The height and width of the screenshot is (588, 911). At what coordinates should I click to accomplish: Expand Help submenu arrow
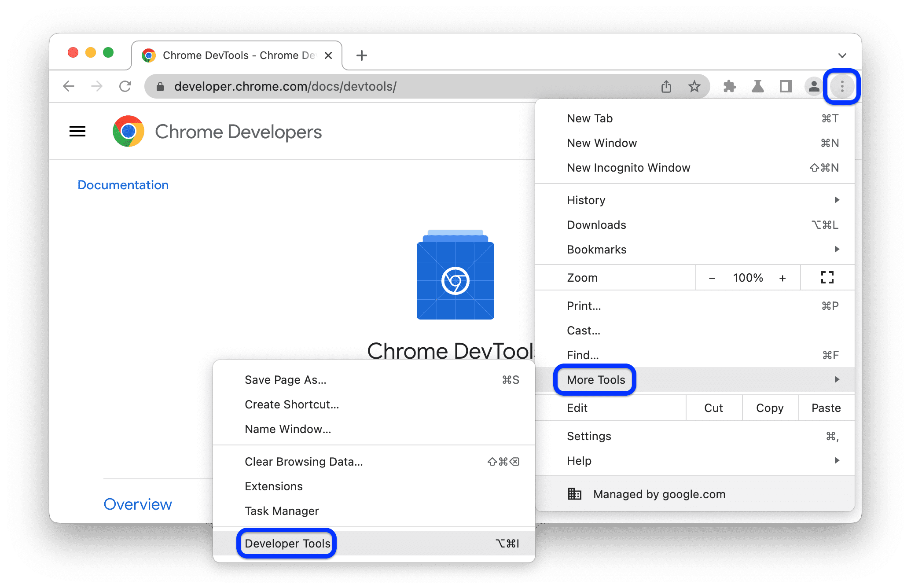[838, 460]
